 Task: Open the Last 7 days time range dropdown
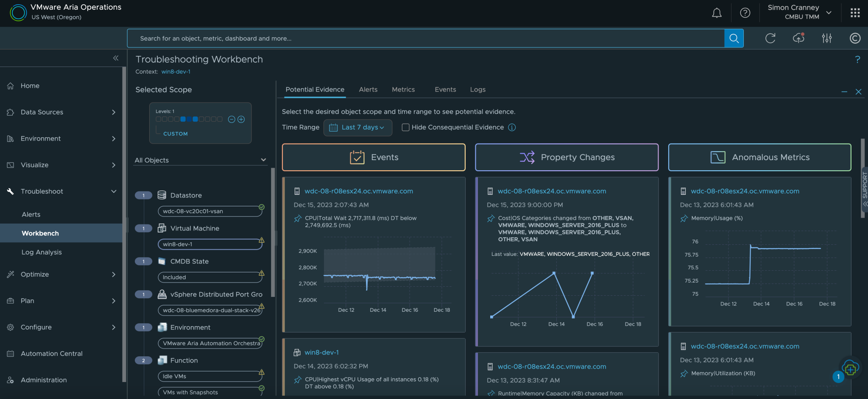357,127
